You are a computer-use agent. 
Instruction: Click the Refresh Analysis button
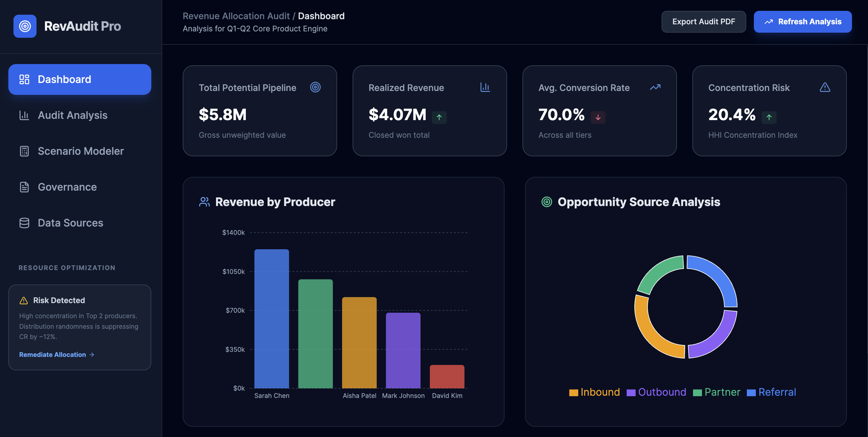point(802,22)
